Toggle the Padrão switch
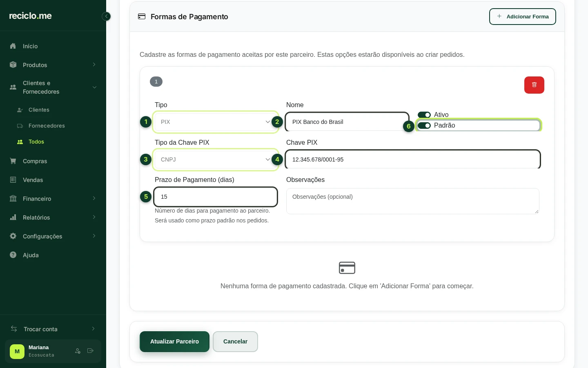This screenshot has height=368, width=588. click(424, 126)
